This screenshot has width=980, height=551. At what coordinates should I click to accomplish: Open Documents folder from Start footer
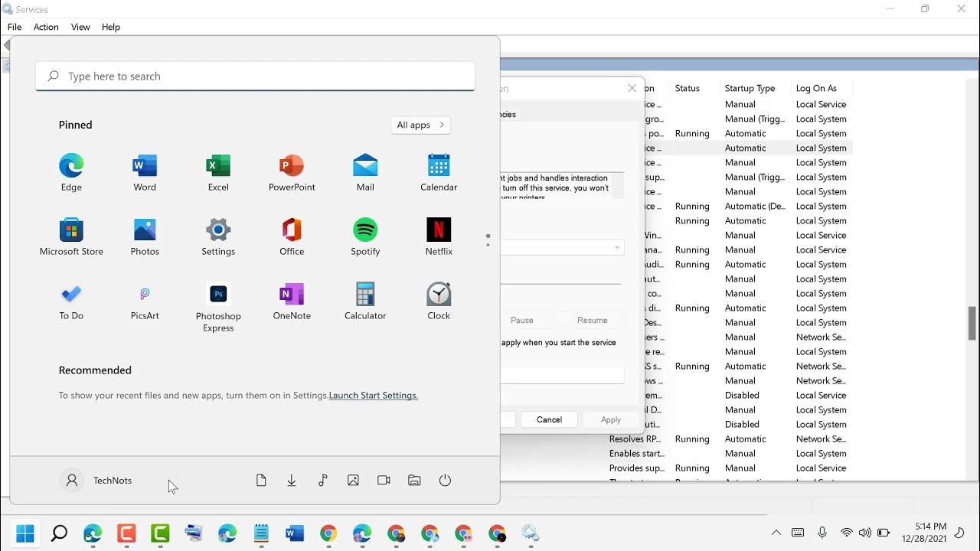261,480
